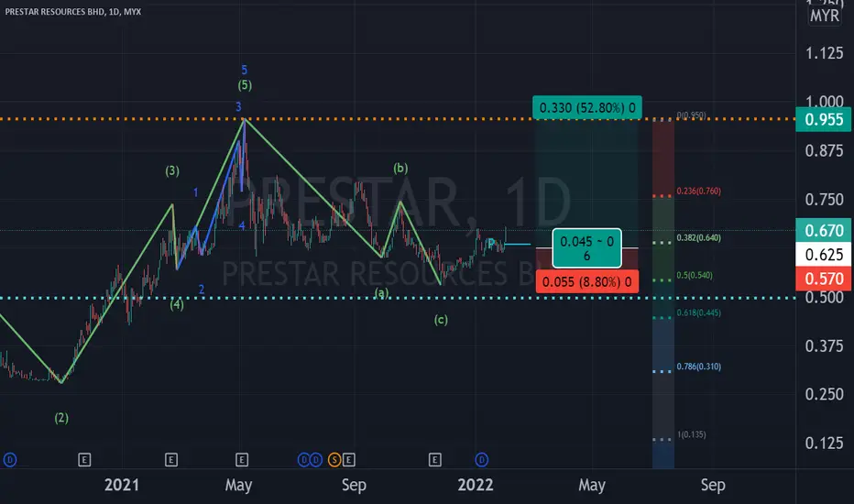Image resolution: width=854 pixels, height=504 pixels.
Task: Select the blue 2 sub-wave label
Action: point(202,290)
